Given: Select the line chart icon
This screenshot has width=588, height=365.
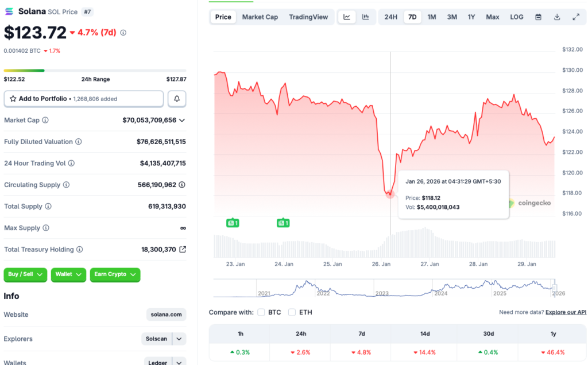Looking at the screenshot, I should [x=347, y=17].
